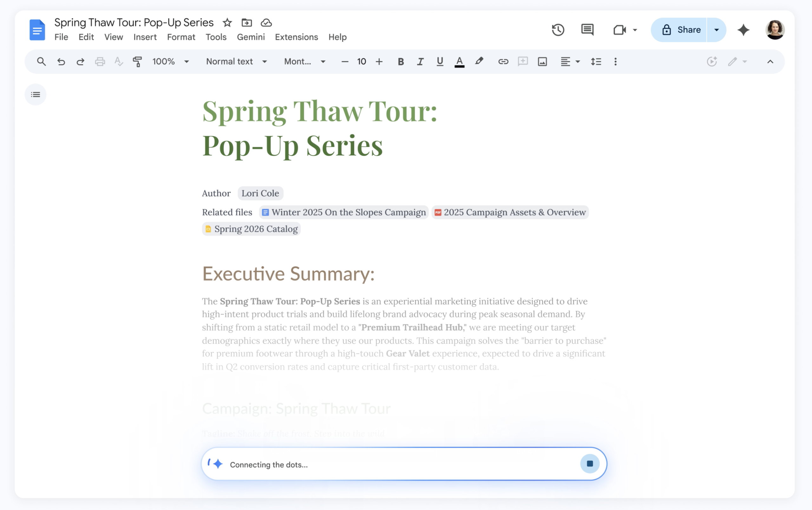Open the Extensions menu

click(x=296, y=37)
